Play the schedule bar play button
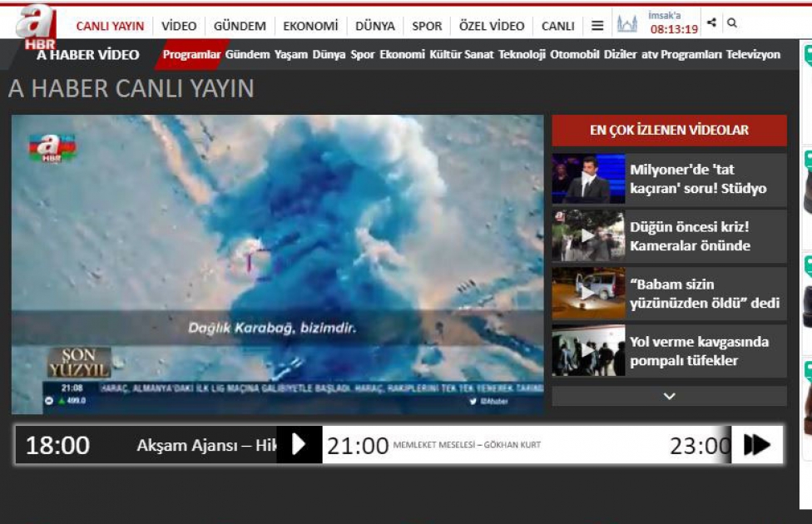Screen dimensions: 812x524 (x=299, y=444)
